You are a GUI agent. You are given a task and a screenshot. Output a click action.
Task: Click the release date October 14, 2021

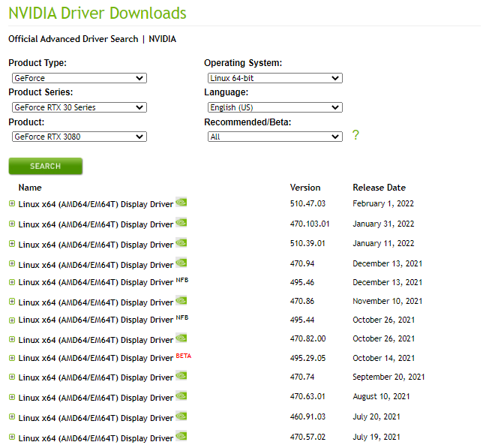(x=384, y=358)
